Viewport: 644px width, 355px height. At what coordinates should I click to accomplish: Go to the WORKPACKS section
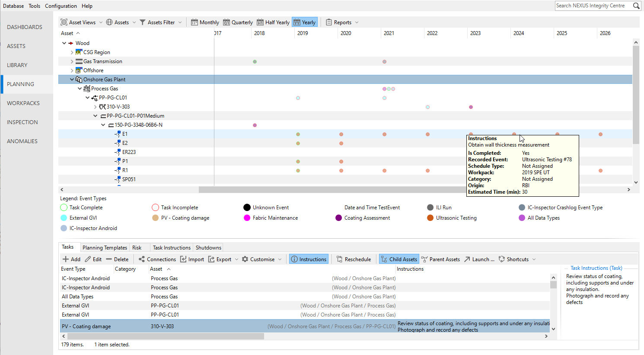click(x=23, y=103)
